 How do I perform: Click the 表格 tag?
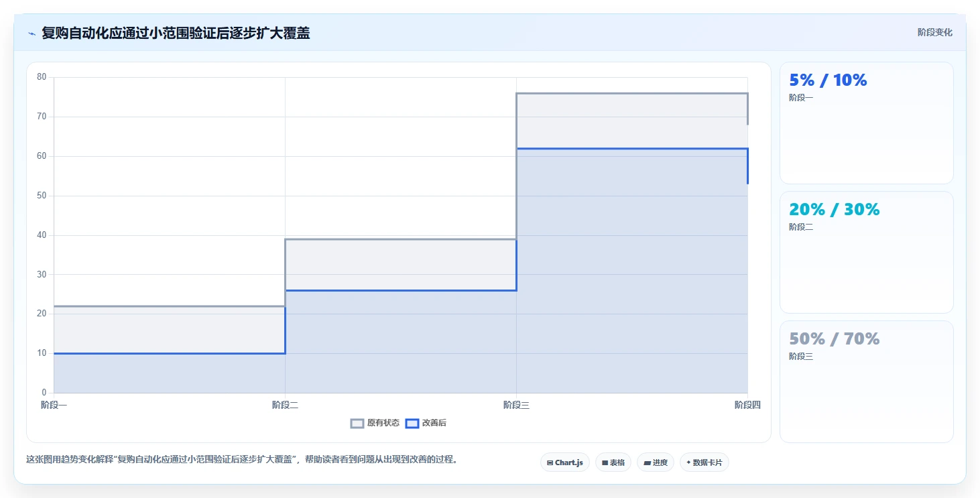click(x=613, y=462)
